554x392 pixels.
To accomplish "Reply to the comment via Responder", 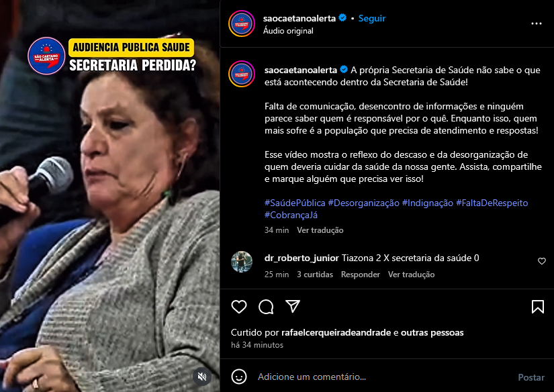I will 361,275.
